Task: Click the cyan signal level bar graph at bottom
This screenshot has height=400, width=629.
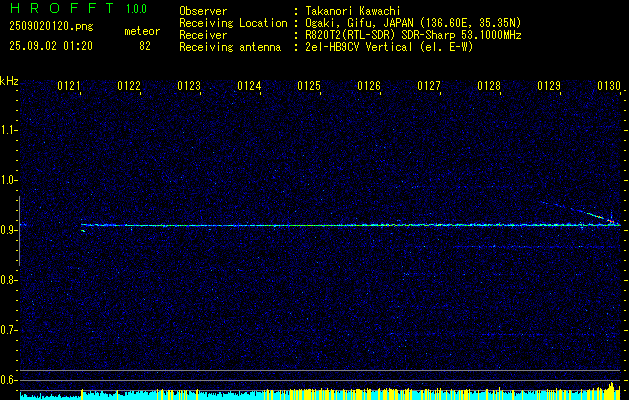Action: coord(320,393)
